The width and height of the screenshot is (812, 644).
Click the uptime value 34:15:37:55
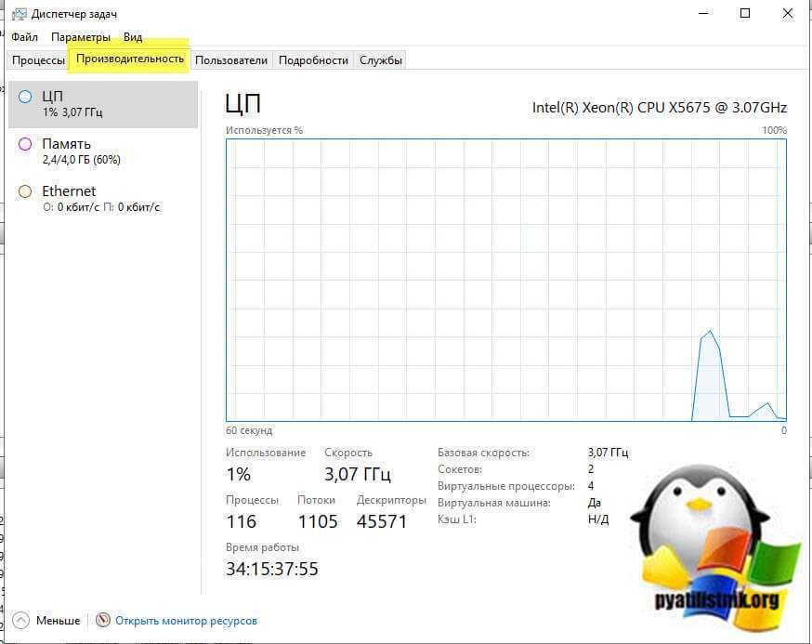(272, 569)
